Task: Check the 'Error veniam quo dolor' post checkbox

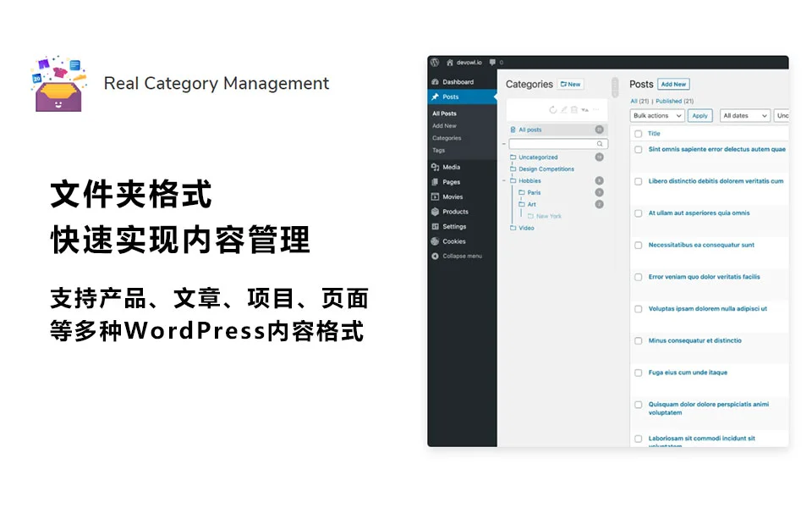Action: pos(639,278)
